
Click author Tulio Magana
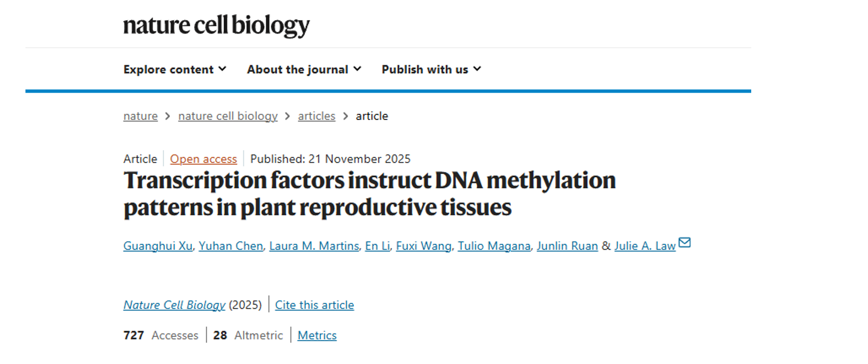pos(494,246)
